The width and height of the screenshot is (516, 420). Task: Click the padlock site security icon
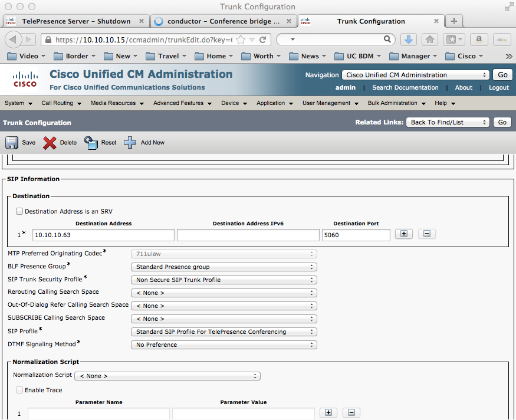48,40
